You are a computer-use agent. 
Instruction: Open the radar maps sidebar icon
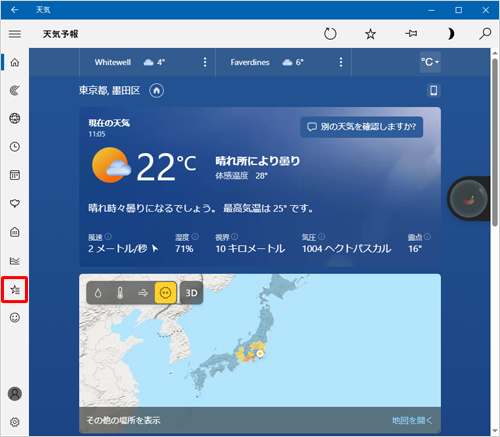pos(15,90)
